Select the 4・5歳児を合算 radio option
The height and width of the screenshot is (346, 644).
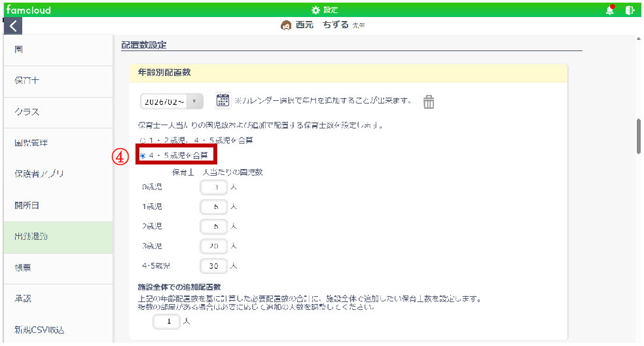[143, 156]
